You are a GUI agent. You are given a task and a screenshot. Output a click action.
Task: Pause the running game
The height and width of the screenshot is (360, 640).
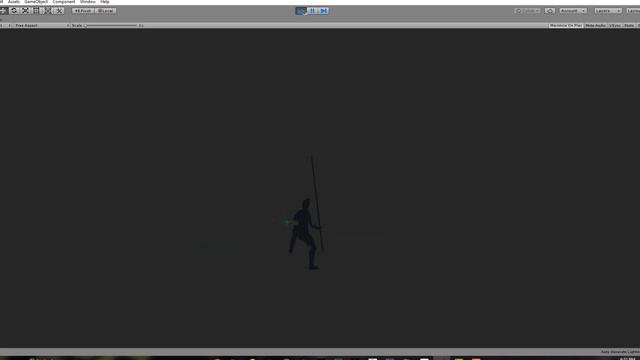tap(312, 11)
